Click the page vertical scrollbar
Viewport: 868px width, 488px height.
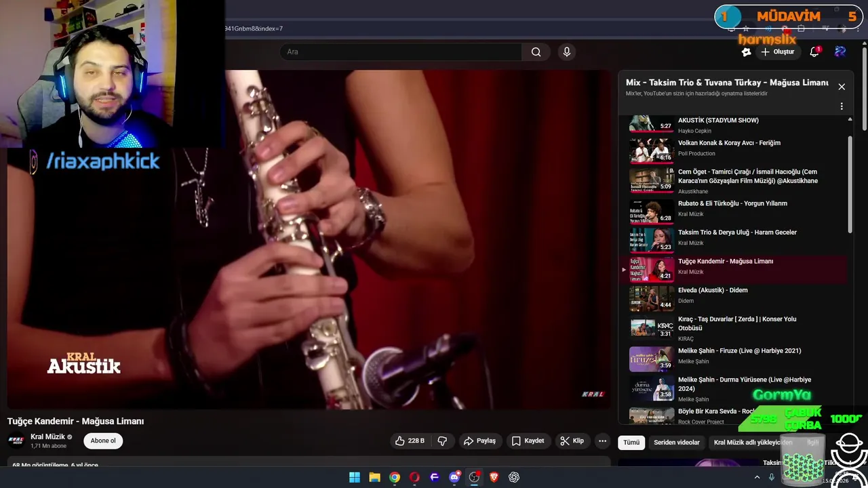point(864,88)
